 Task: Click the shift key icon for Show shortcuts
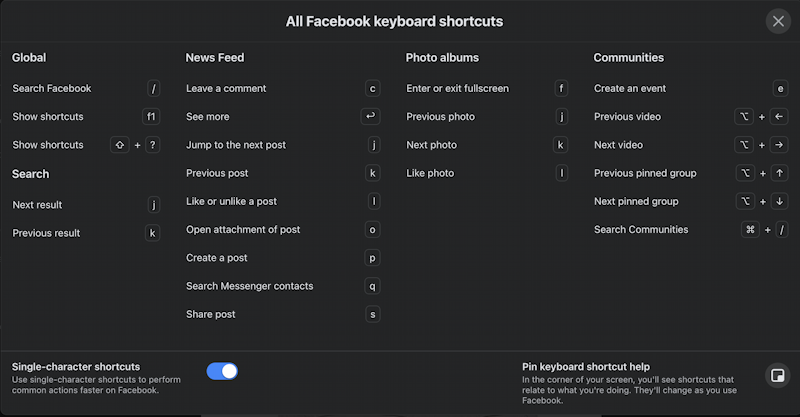click(x=119, y=145)
